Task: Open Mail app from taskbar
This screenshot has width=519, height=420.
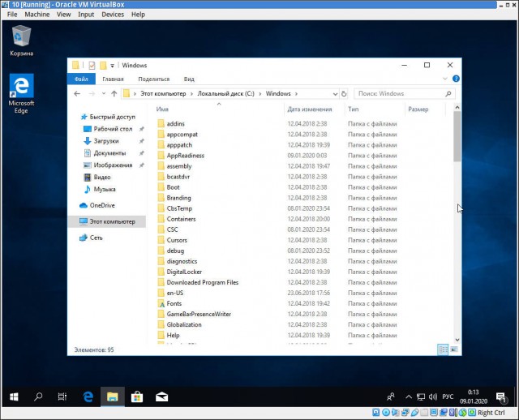Action: tap(161, 396)
